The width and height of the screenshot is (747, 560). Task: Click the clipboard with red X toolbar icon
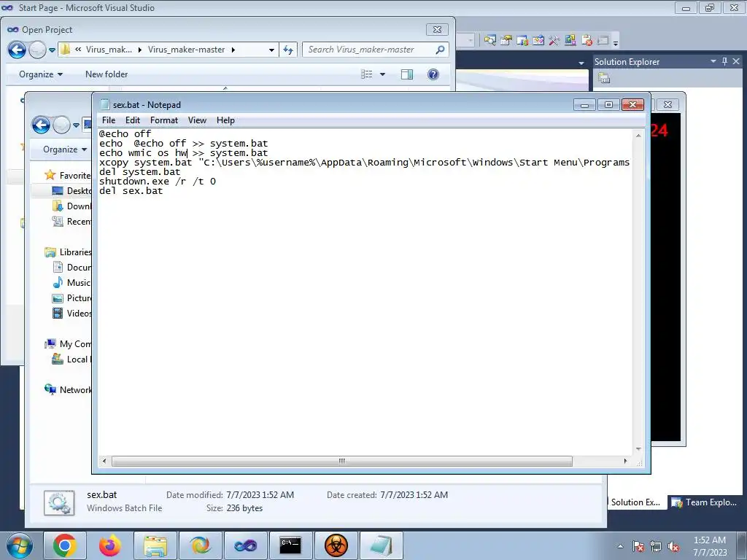pyautogui.click(x=587, y=41)
